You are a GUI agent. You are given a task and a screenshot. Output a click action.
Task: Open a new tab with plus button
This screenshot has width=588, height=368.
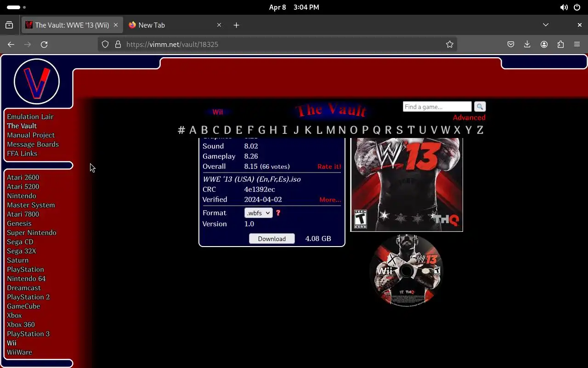(236, 25)
